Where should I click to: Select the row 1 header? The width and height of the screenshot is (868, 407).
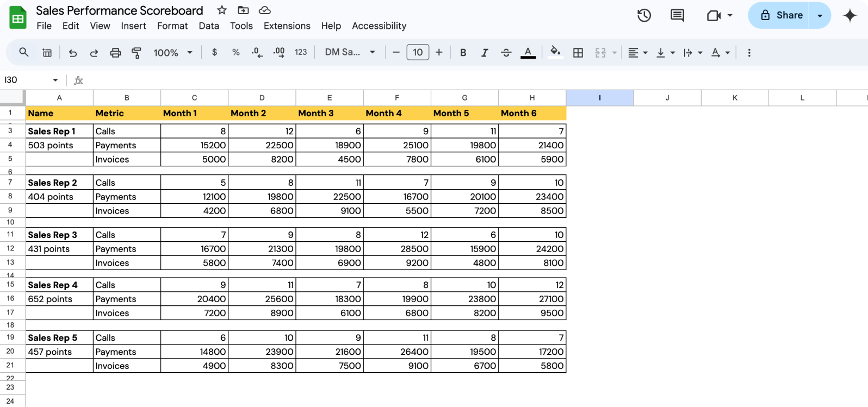12,113
